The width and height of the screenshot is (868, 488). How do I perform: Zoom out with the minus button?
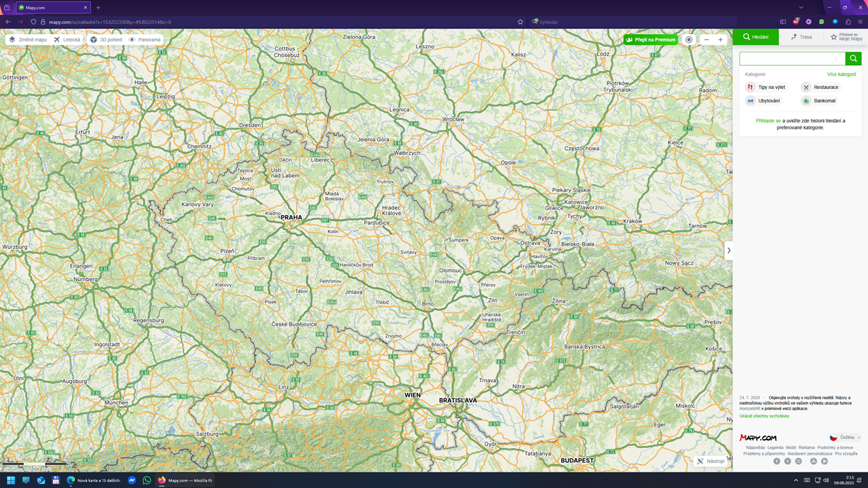[706, 40]
